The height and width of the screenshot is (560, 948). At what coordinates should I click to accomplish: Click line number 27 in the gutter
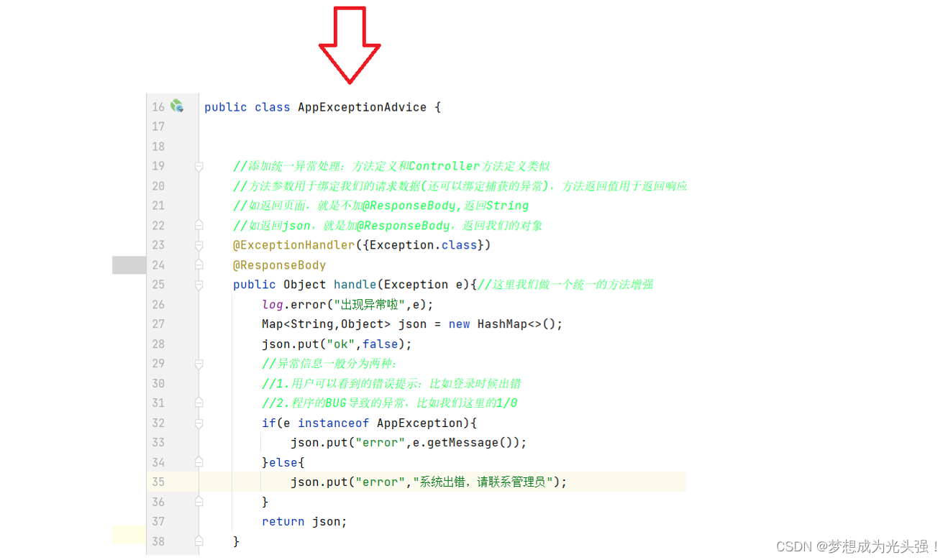click(x=158, y=324)
